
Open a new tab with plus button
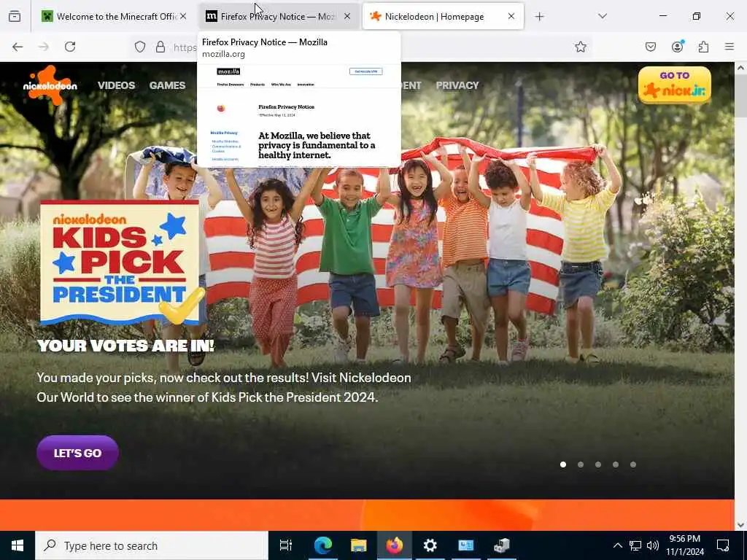pyautogui.click(x=539, y=16)
